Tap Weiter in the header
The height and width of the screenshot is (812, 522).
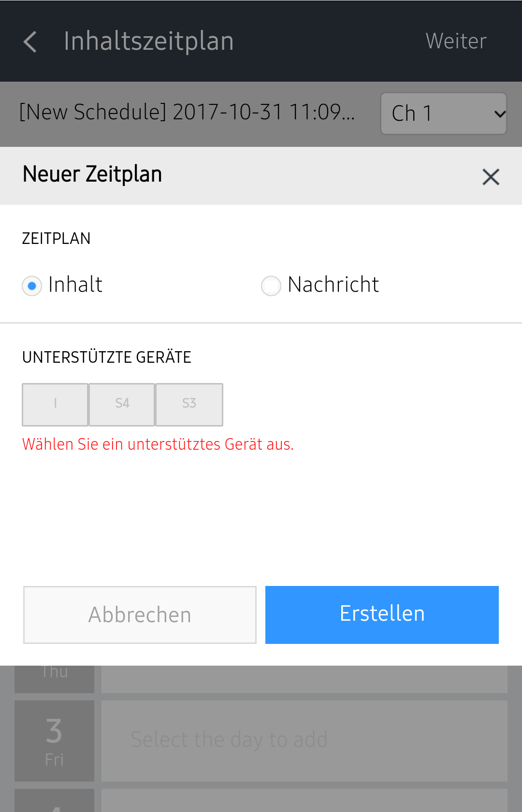(456, 42)
